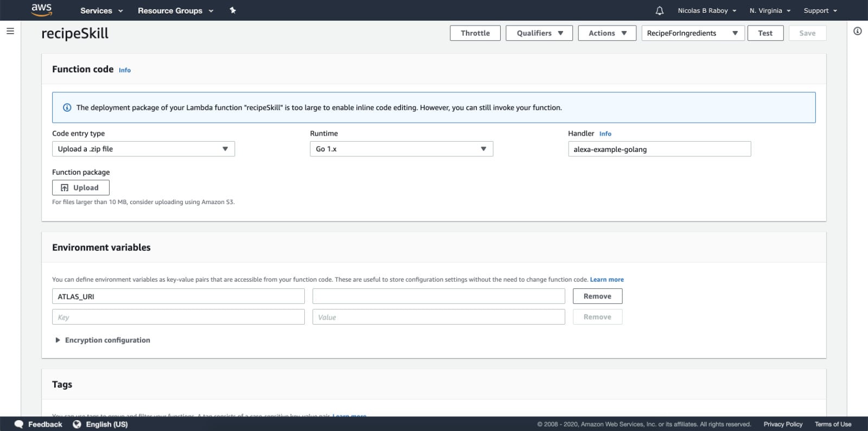
Task: Click the Tags section heading
Action: [62, 384]
